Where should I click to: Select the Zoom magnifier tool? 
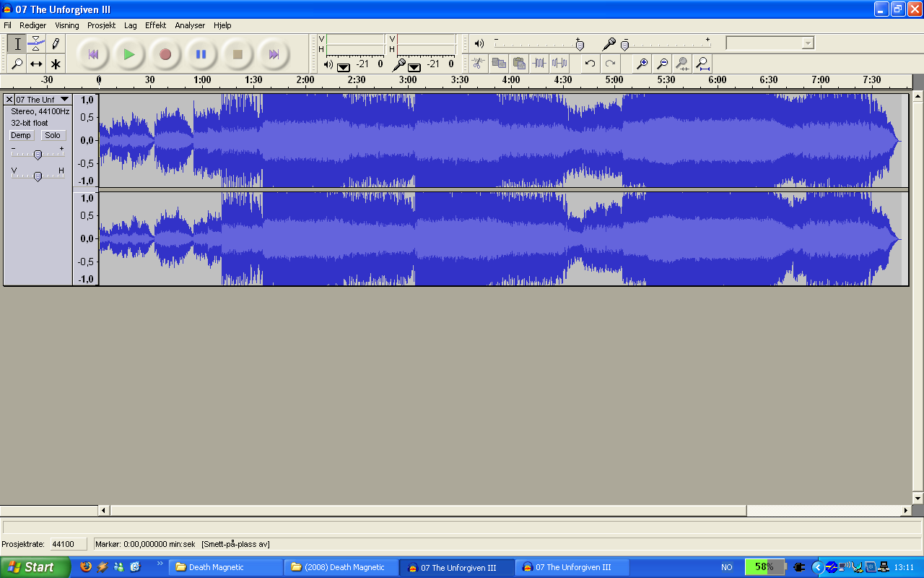17,64
